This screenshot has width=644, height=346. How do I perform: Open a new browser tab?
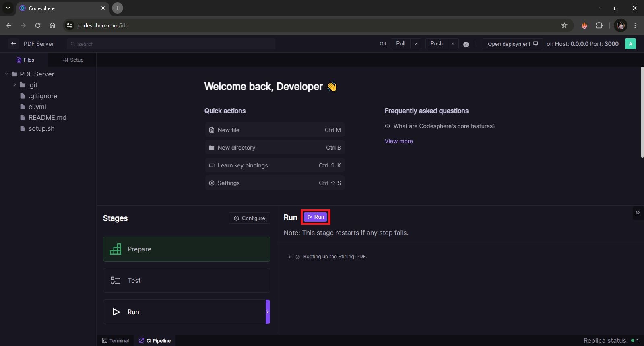[x=118, y=8]
